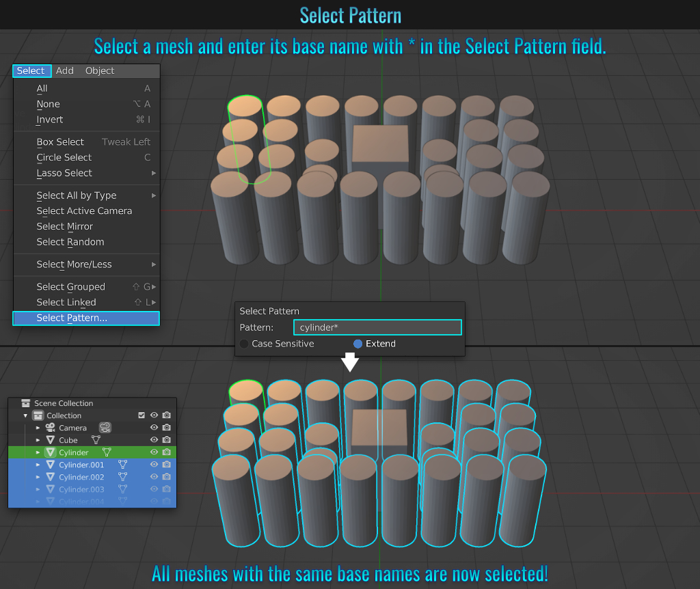Toggle render camera icon on the Collection row
This screenshot has height=589, width=700.
(x=167, y=415)
